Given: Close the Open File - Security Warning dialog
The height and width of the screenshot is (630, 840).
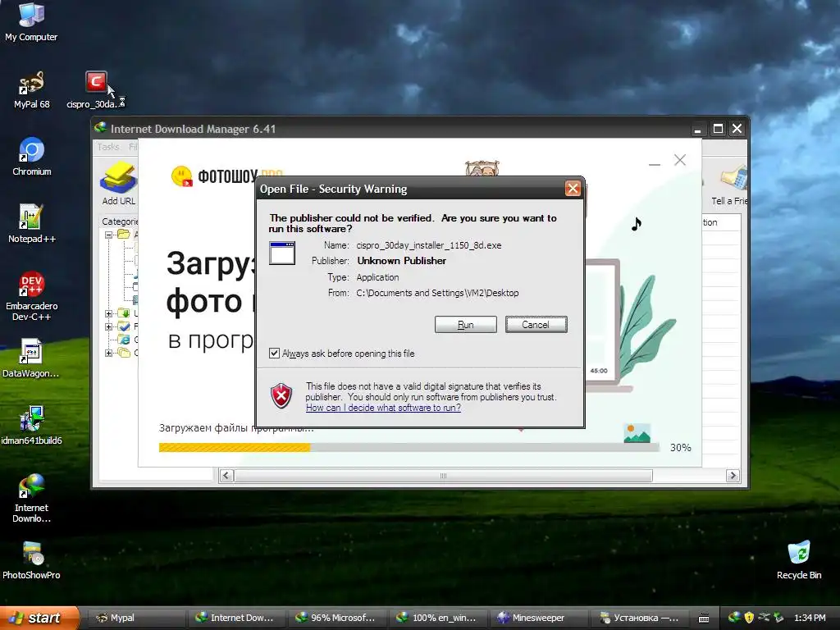Looking at the screenshot, I should [x=573, y=189].
